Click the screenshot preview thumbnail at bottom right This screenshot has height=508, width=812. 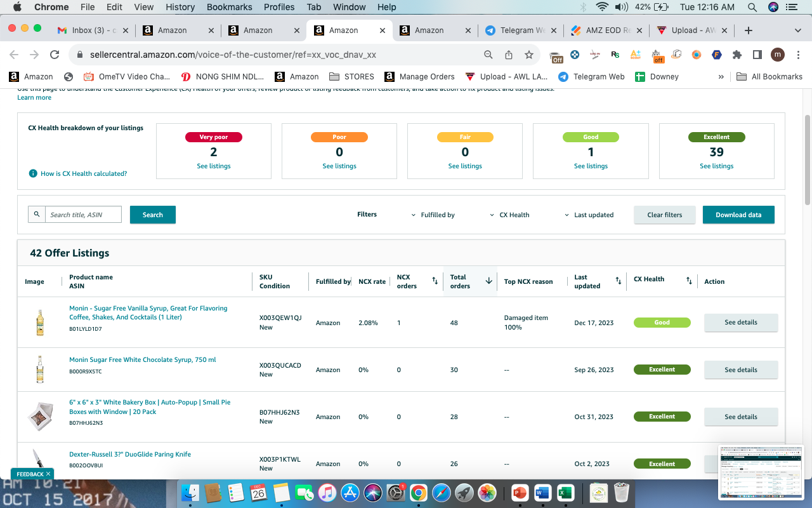pyautogui.click(x=762, y=472)
